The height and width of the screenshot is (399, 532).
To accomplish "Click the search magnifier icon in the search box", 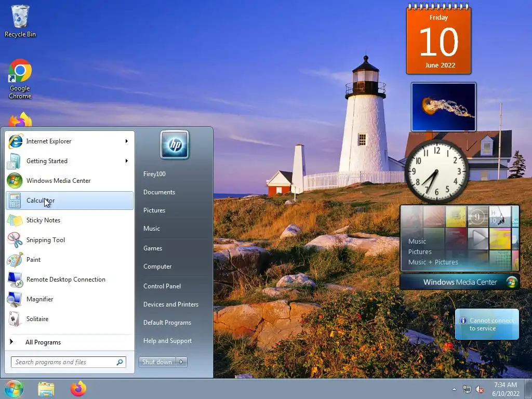I will tap(119, 362).
